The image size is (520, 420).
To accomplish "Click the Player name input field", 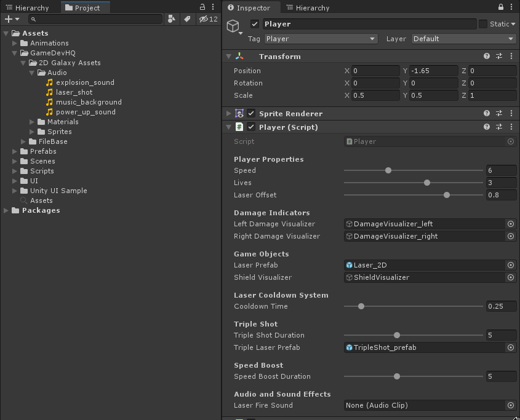I will (369, 24).
